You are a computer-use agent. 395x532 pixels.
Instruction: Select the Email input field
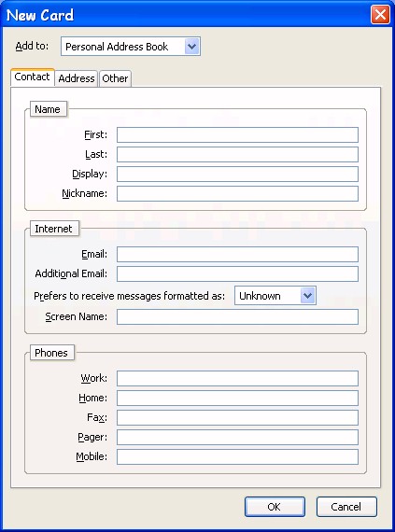(237, 254)
